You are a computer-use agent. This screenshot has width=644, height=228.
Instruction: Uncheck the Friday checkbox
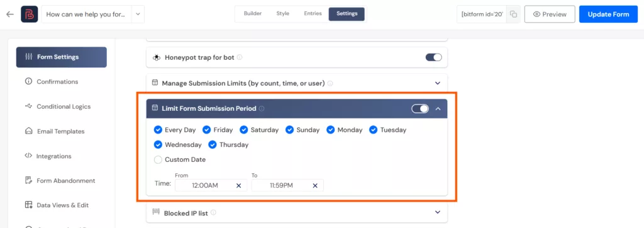pyautogui.click(x=206, y=130)
